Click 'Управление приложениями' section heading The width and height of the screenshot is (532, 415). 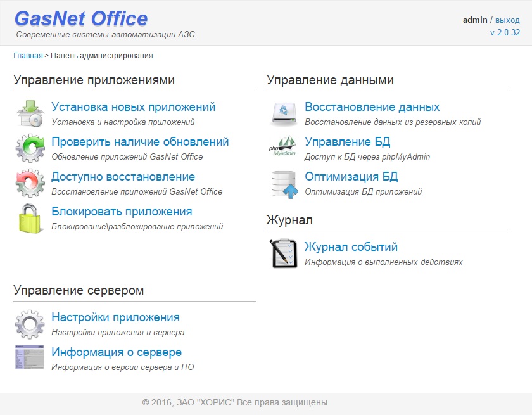94,80
